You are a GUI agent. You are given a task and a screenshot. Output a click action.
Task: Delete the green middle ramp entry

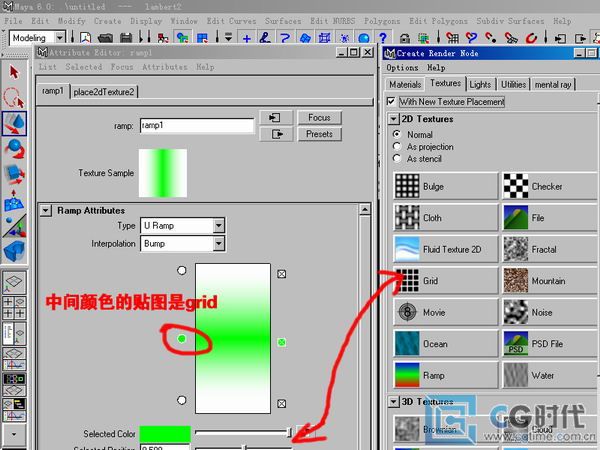282,342
